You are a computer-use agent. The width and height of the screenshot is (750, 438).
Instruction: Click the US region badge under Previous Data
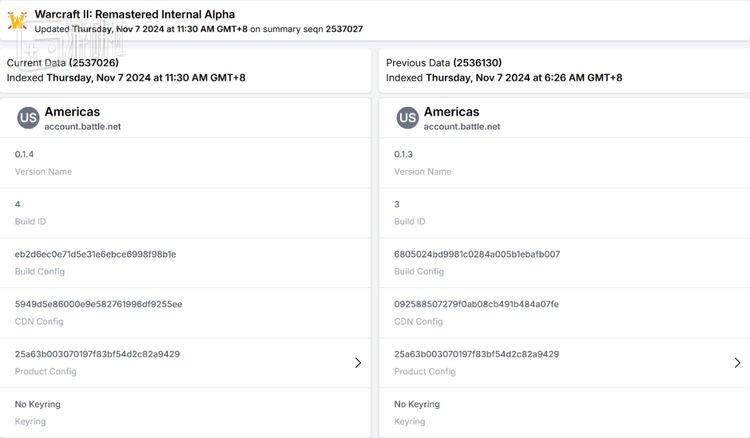408,118
